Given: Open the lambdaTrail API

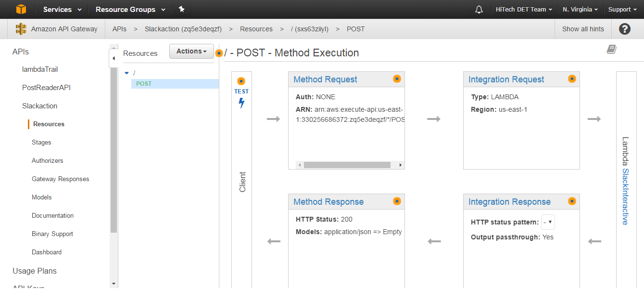Looking at the screenshot, I should pyautogui.click(x=40, y=69).
